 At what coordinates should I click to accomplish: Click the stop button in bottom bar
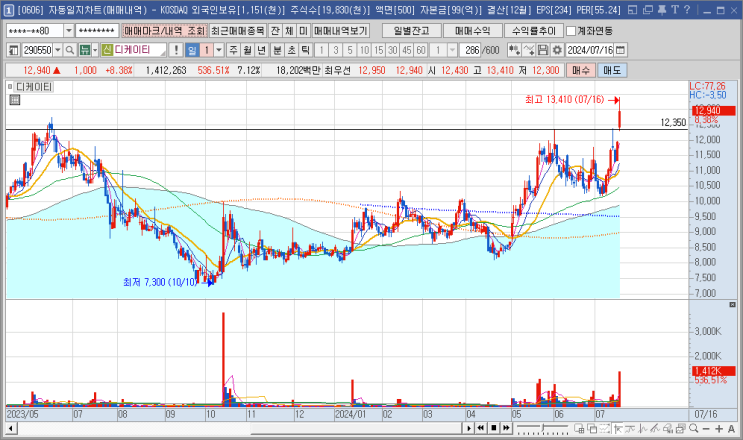[494, 428]
